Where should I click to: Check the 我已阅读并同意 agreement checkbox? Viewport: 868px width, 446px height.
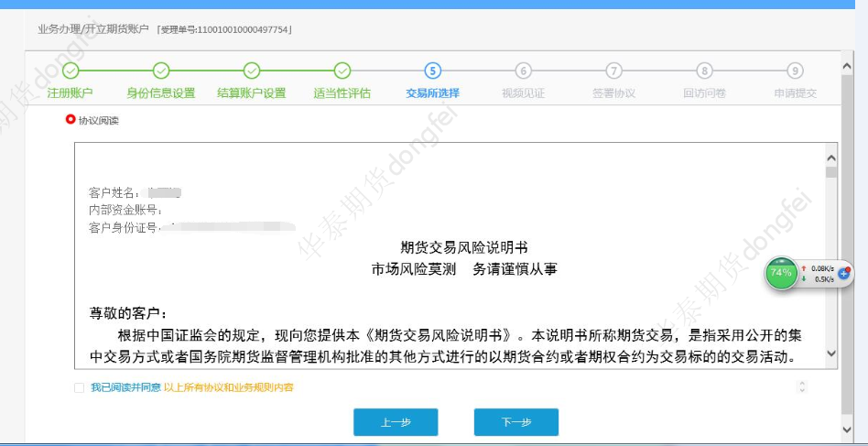(x=80, y=388)
